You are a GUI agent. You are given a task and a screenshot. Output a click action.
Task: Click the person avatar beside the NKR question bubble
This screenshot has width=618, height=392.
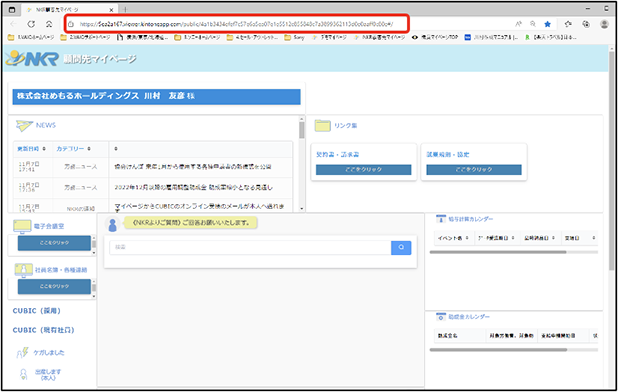pyautogui.click(x=113, y=225)
